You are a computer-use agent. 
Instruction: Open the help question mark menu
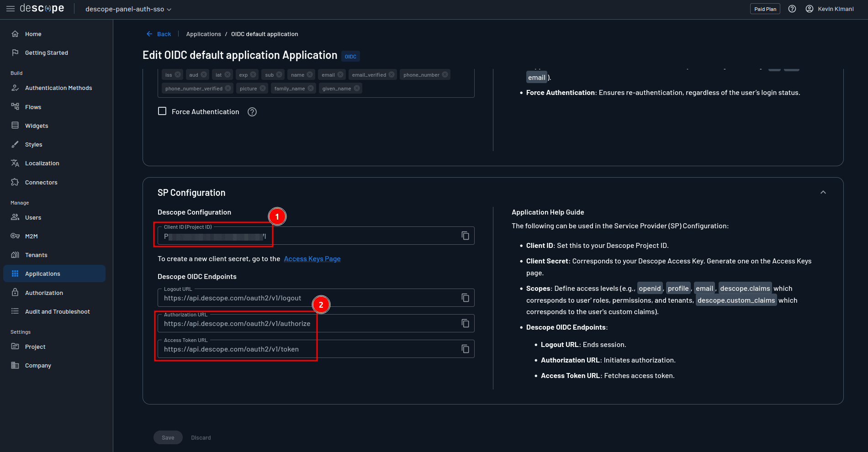point(792,9)
